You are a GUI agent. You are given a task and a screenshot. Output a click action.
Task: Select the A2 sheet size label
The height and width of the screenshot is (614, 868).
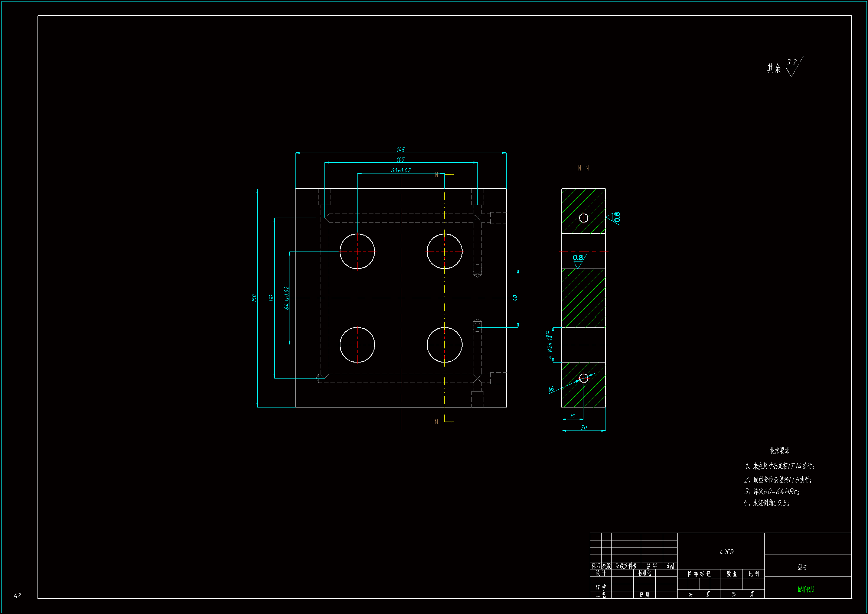click(x=17, y=595)
